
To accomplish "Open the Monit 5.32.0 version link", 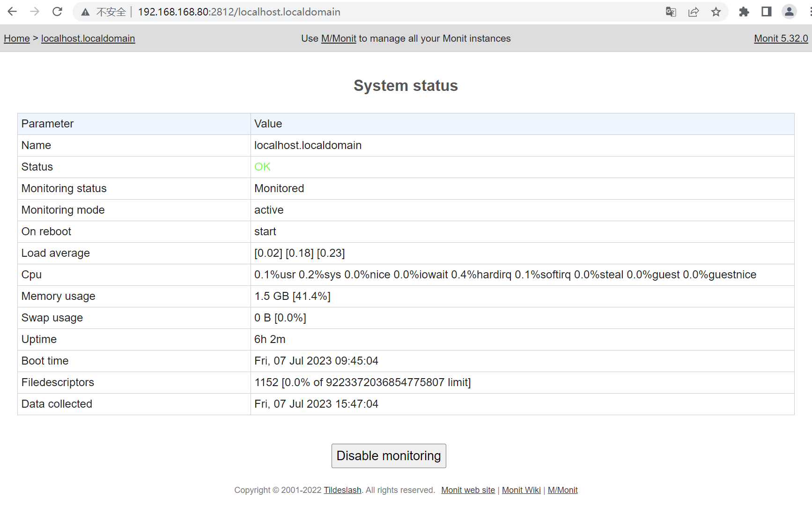I will click(781, 38).
